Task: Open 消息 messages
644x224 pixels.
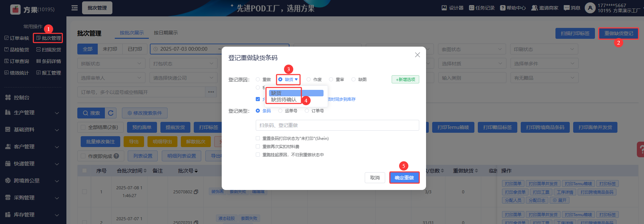Action: (x=572, y=8)
